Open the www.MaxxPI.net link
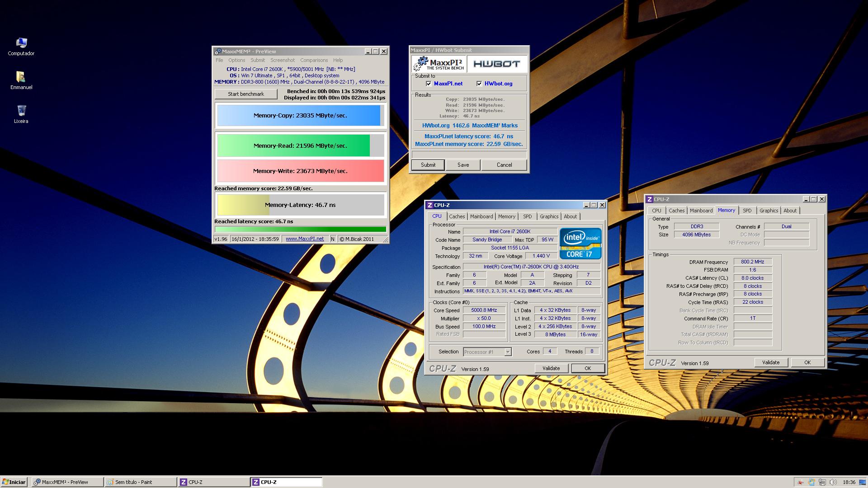 pyautogui.click(x=305, y=239)
